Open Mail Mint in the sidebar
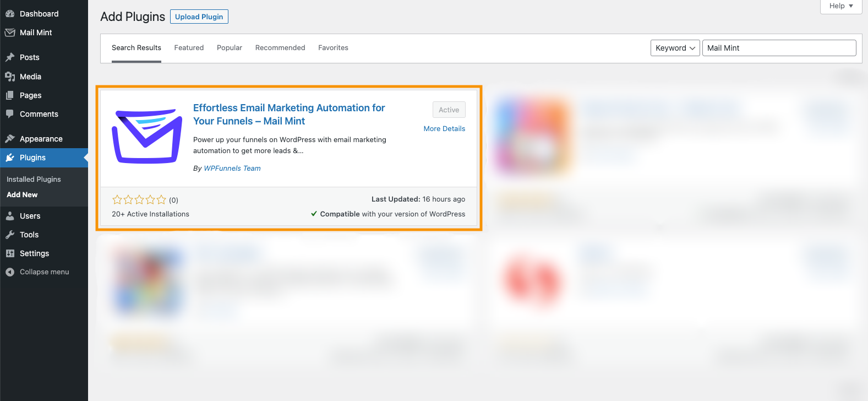 [x=44, y=32]
